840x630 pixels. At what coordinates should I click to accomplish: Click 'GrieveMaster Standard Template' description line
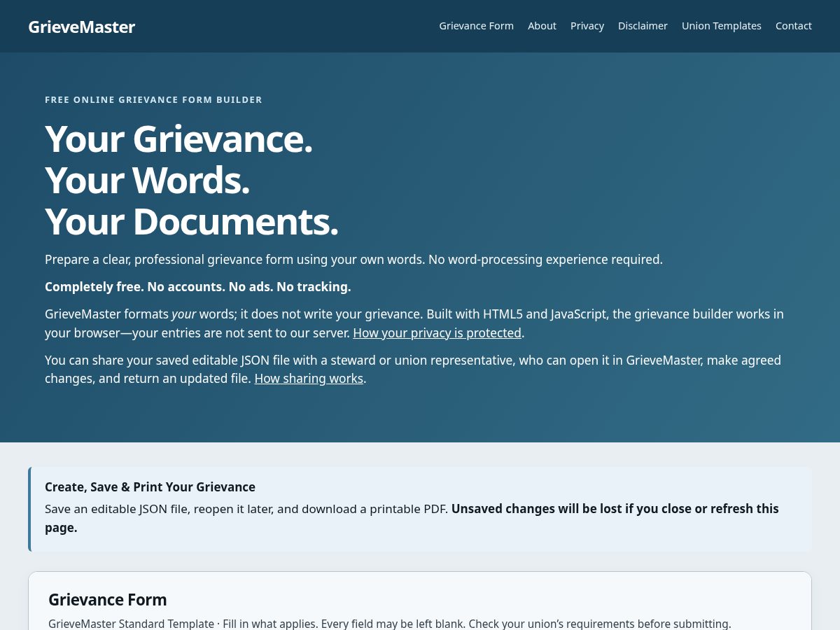(389, 624)
